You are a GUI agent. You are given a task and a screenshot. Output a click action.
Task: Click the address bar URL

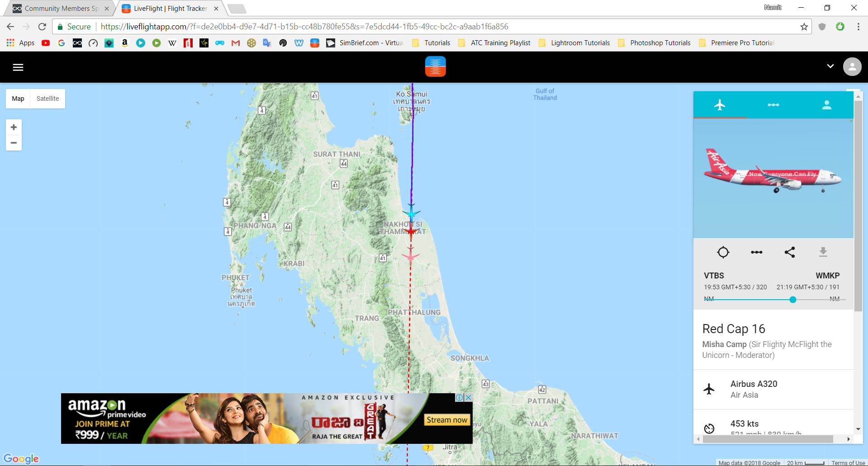[x=304, y=27]
